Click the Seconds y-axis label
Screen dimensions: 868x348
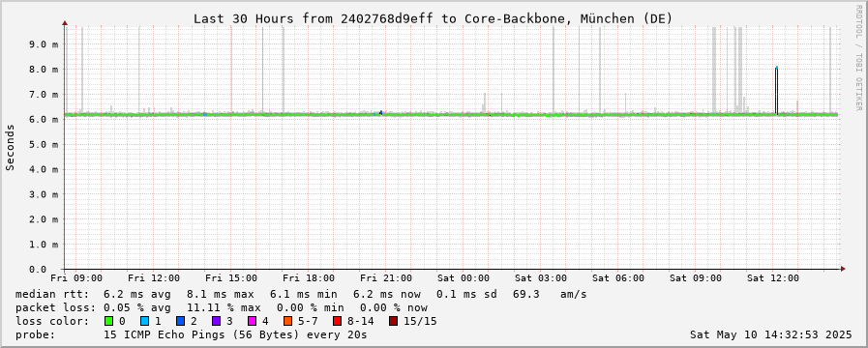(x=10, y=147)
